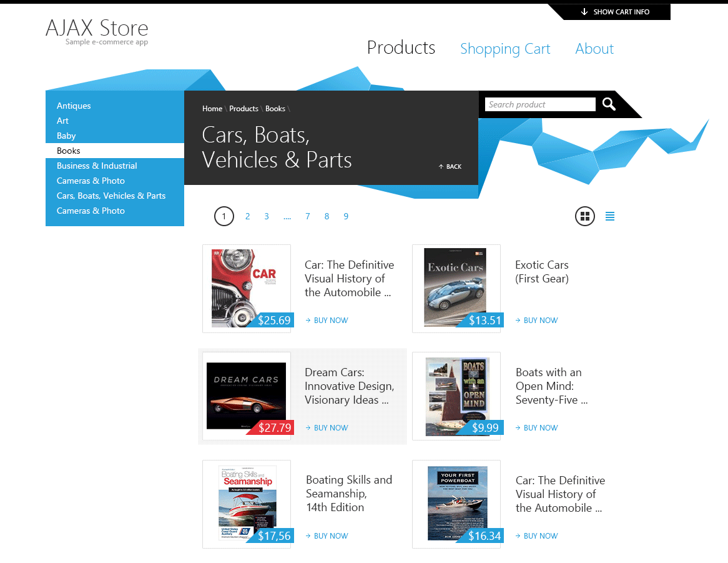Go to the About page
Image resolution: width=728 pixels, height=563 pixels.
click(x=594, y=49)
